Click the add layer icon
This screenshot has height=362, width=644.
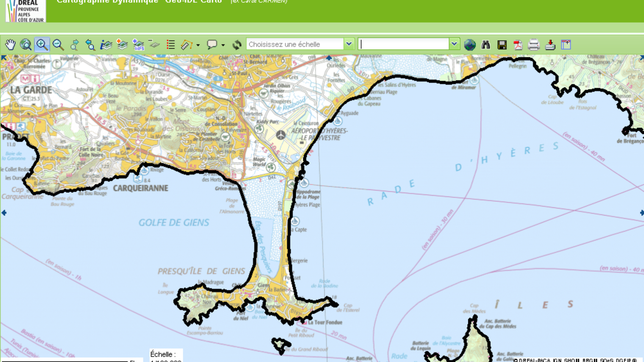pos(122,45)
